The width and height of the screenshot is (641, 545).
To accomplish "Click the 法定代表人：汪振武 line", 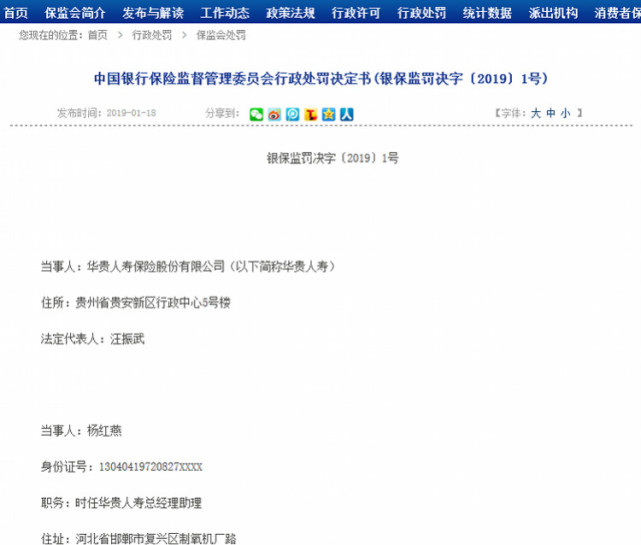I will pos(93,339).
